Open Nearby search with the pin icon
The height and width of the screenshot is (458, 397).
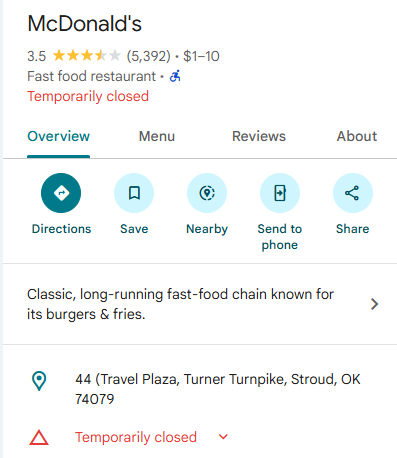[207, 193]
